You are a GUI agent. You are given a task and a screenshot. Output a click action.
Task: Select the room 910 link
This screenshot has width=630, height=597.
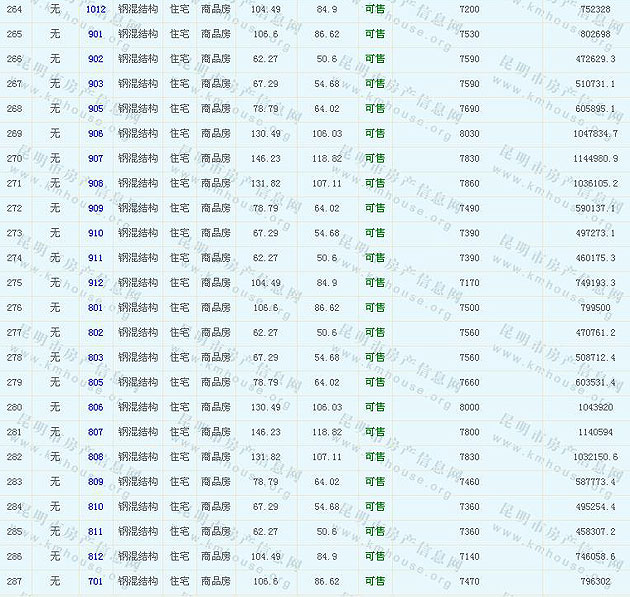tap(96, 233)
